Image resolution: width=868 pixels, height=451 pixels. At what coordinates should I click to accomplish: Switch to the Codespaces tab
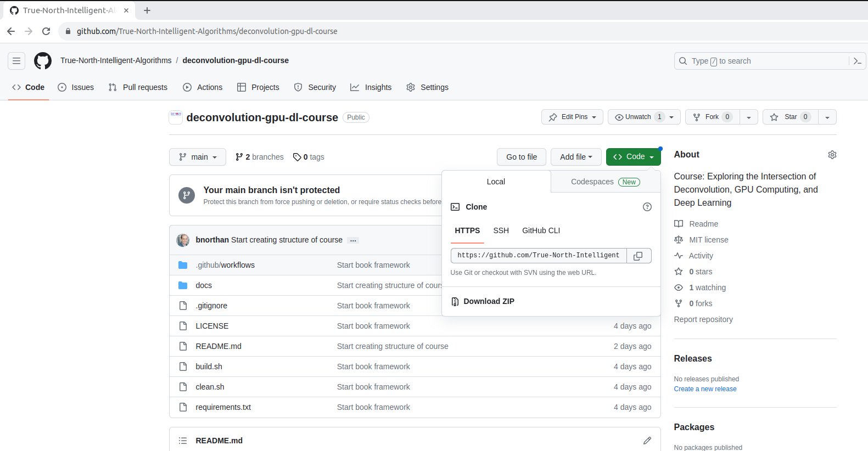pyautogui.click(x=605, y=182)
